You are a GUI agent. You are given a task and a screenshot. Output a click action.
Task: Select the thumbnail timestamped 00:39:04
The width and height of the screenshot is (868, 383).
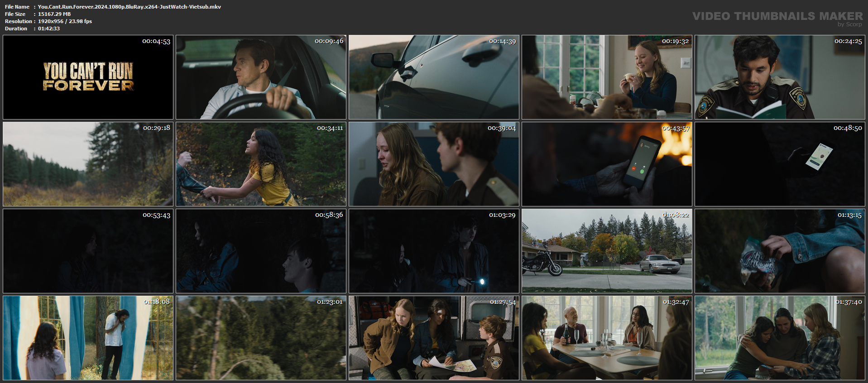tap(434, 164)
